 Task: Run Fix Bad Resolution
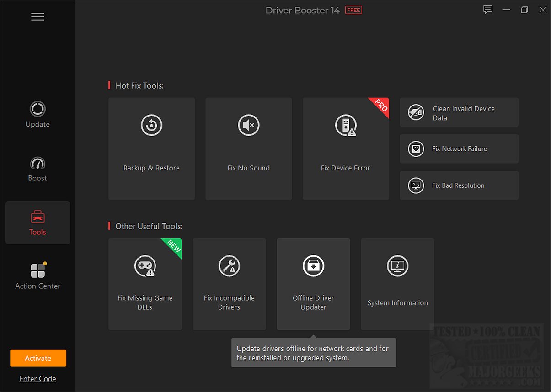(x=459, y=185)
